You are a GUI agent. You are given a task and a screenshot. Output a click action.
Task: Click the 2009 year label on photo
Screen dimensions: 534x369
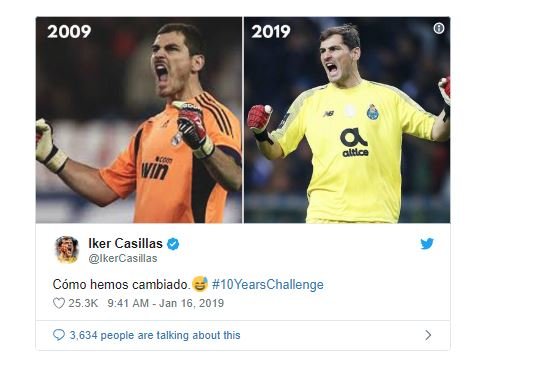[x=69, y=32]
